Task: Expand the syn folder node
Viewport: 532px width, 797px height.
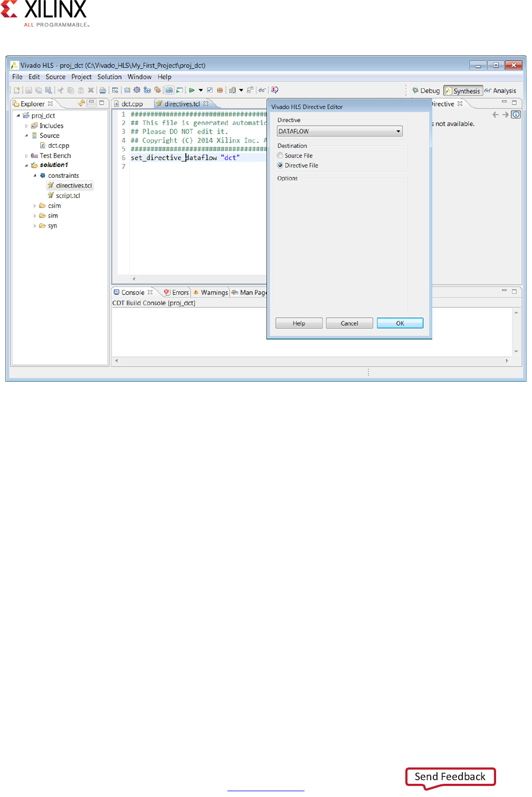Action: [35, 226]
